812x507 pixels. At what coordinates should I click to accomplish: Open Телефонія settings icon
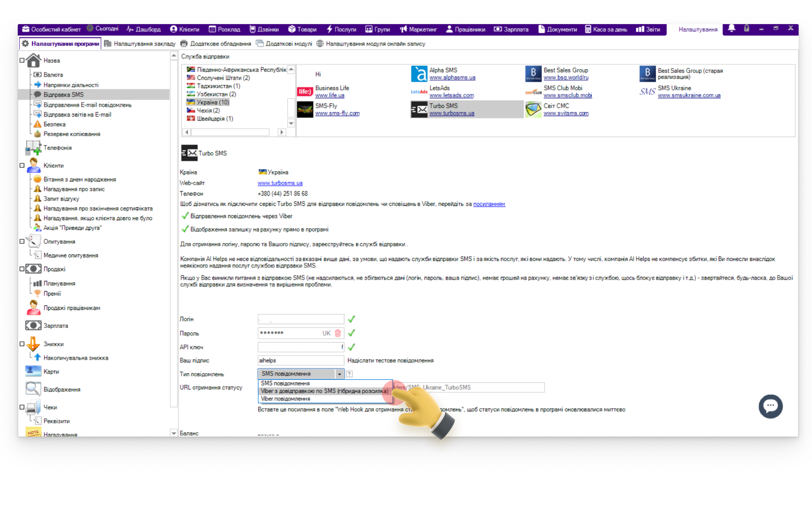click(34, 148)
